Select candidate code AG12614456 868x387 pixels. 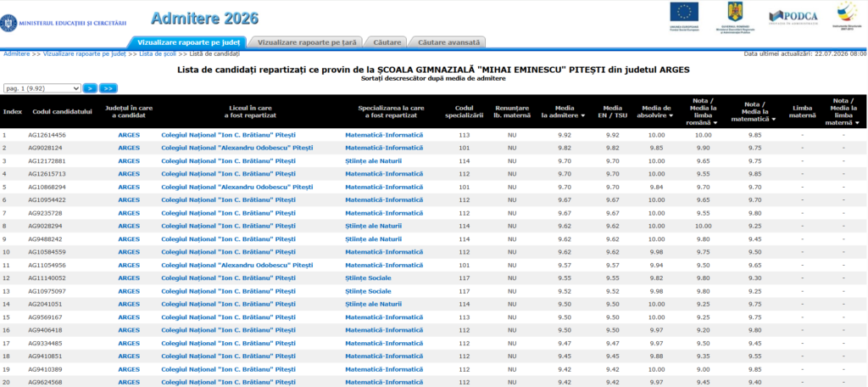point(46,135)
